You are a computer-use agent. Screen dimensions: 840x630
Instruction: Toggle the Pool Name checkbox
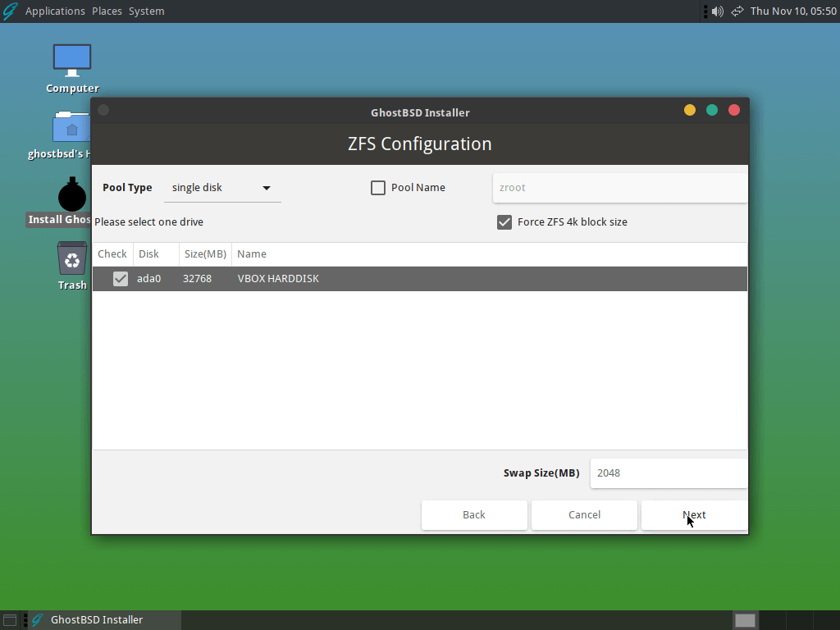(378, 188)
